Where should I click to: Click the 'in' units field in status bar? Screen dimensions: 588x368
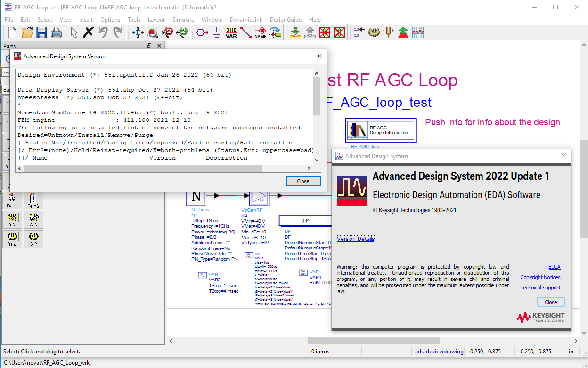(572, 352)
